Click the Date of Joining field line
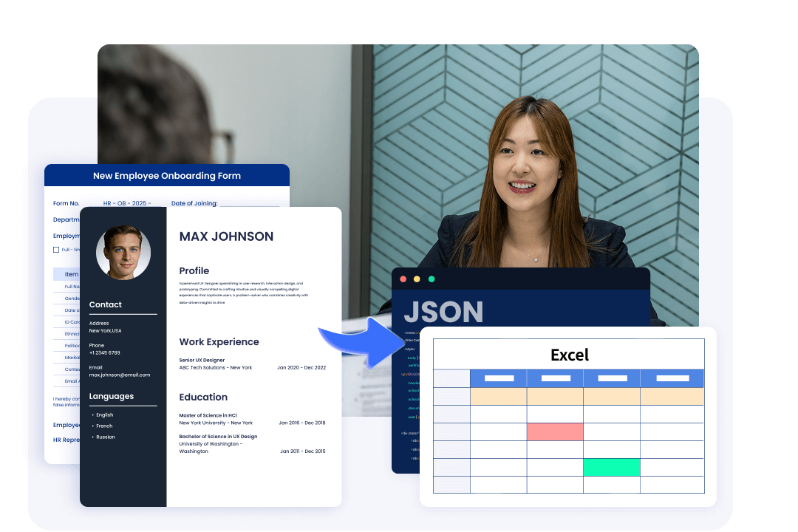 click(249, 204)
